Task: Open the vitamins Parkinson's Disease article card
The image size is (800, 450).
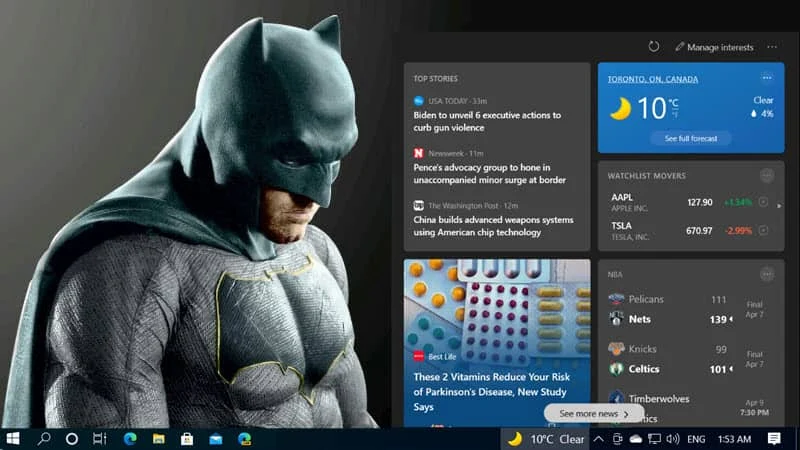Action: tap(497, 343)
